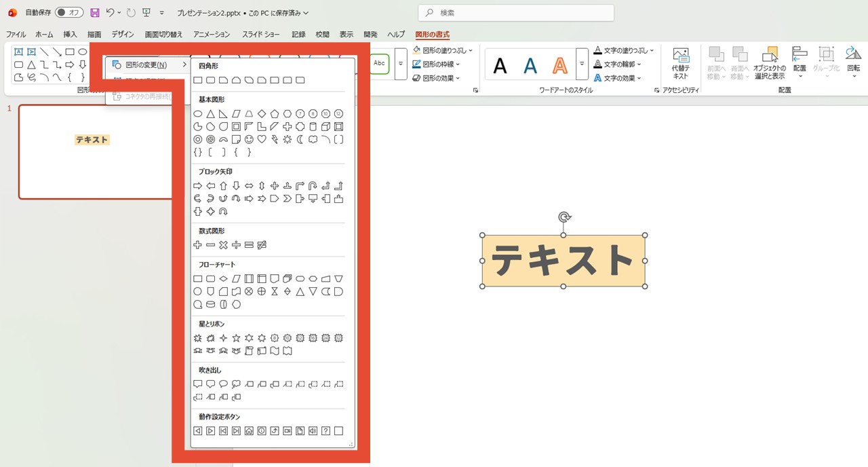
Task: Open the 図形の枠線 dropdown
Action: pyautogui.click(x=439, y=64)
